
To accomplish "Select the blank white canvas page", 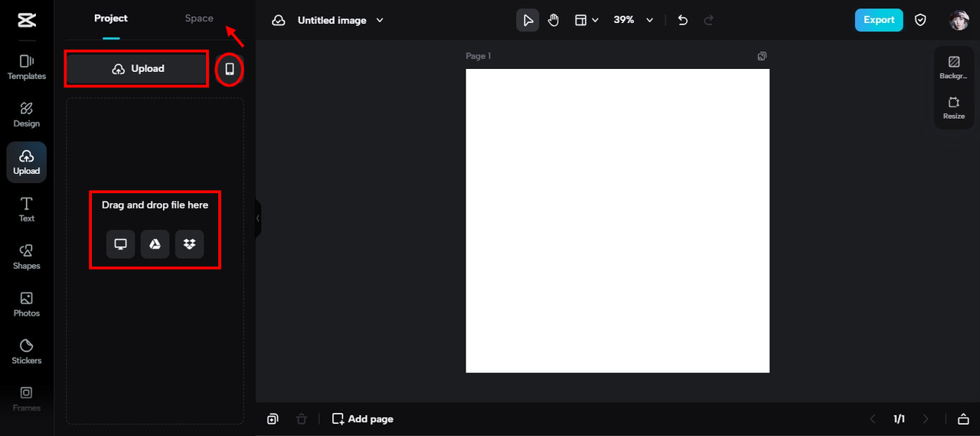I will 617,221.
